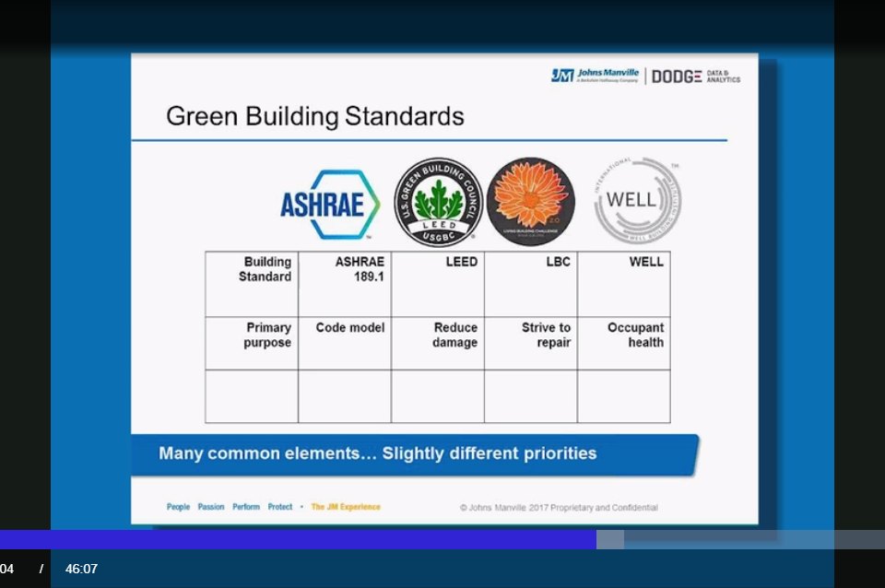The image size is (885, 588).
Task: Seek within the played portion of the video progress bar
Action: (298, 539)
